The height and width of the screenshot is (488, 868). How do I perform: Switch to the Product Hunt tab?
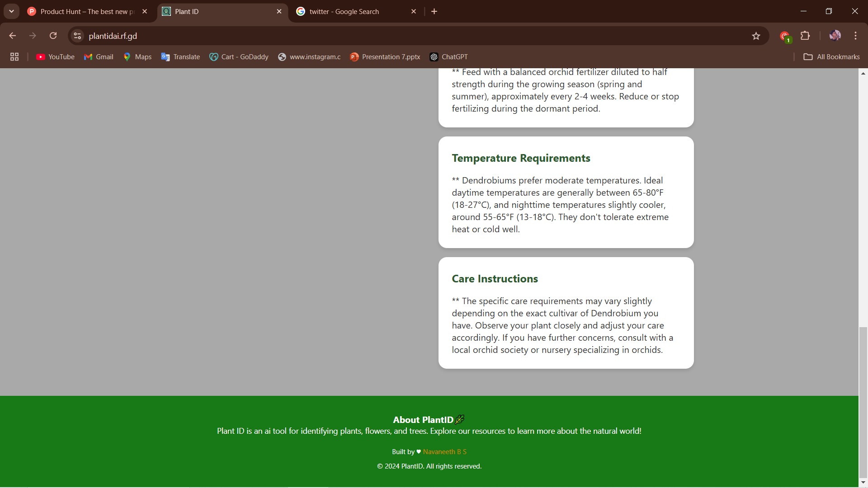[x=81, y=12]
